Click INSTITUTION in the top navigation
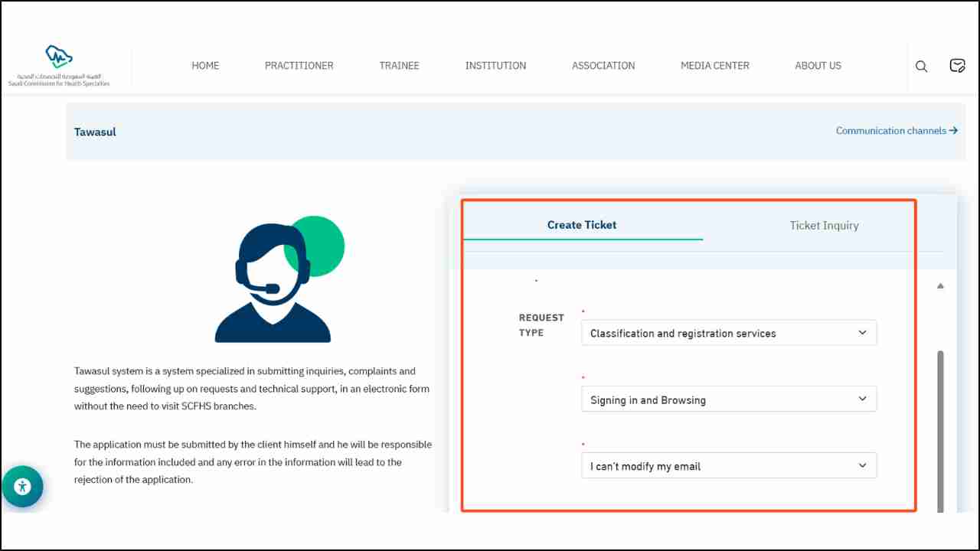This screenshot has width=980, height=551. tap(495, 66)
